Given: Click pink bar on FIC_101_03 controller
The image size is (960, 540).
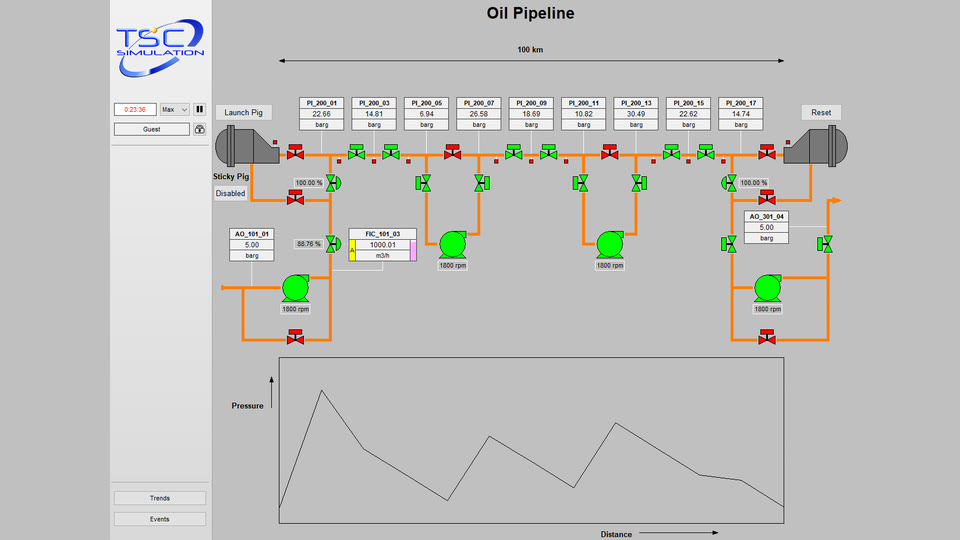Looking at the screenshot, I should [413, 250].
